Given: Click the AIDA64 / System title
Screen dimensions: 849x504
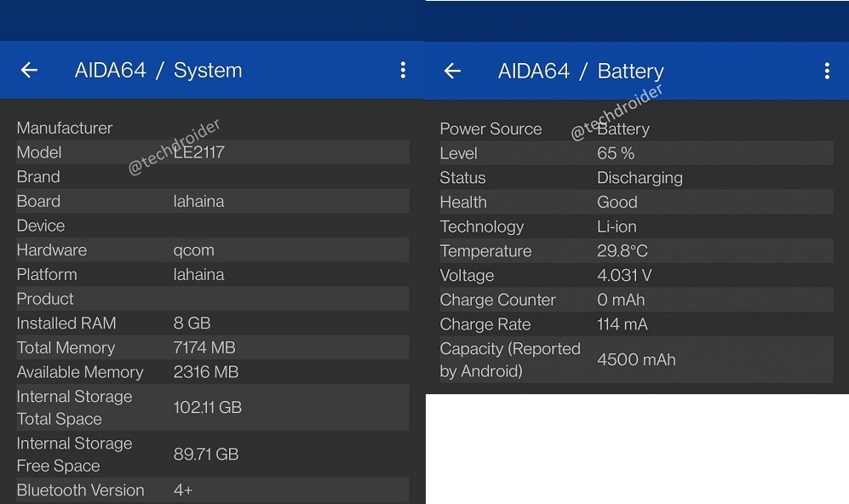Looking at the screenshot, I should (x=158, y=71).
